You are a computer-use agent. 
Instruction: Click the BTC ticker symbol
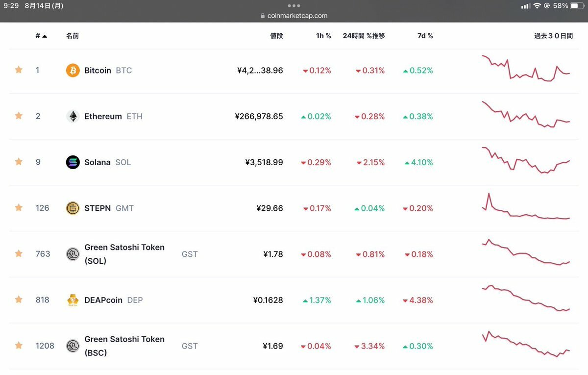pos(124,71)
